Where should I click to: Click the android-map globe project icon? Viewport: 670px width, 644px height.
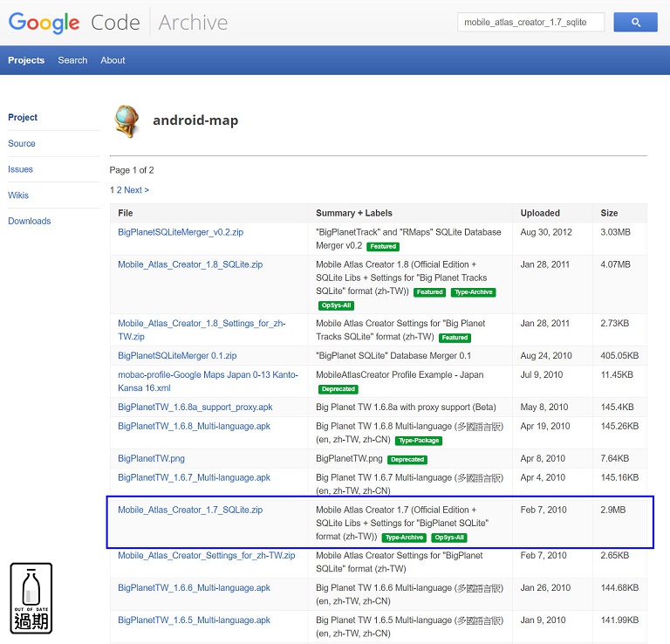pos(126,121)
